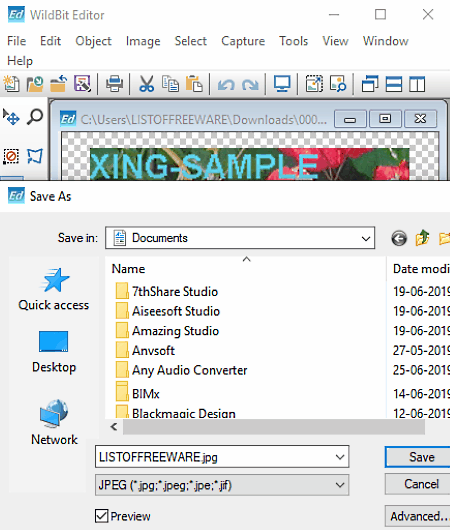Click the horizontal scrollbar left arrow
The width and height of the screenshot is (450, 530).
[x=114, y=427]
